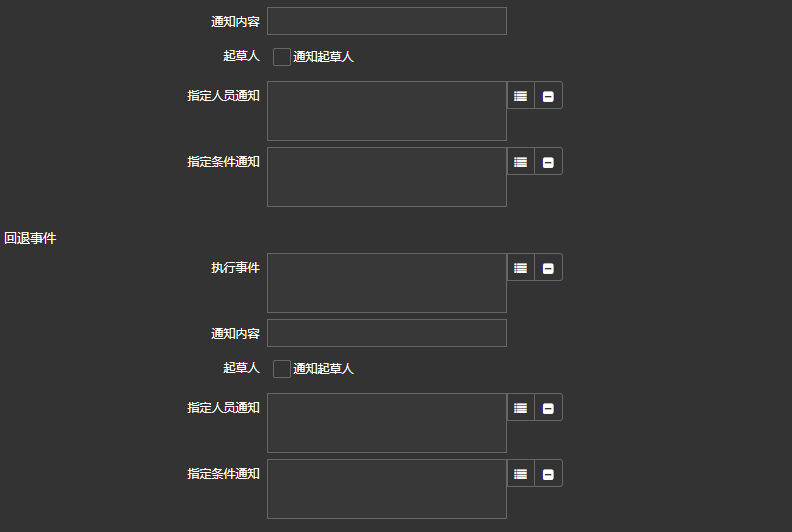Focus the 通知内容 input in upper section
792x532 pixels.
386,21
